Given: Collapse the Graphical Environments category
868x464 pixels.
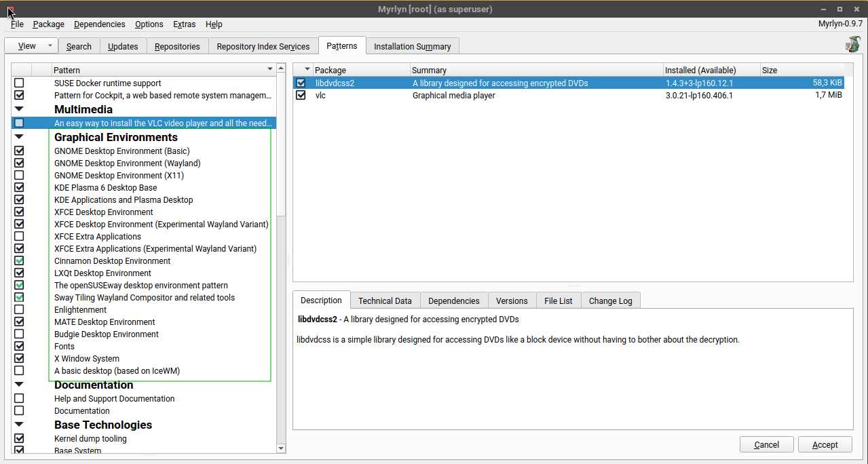Looking at the screenshot, I should coord(19,137).
